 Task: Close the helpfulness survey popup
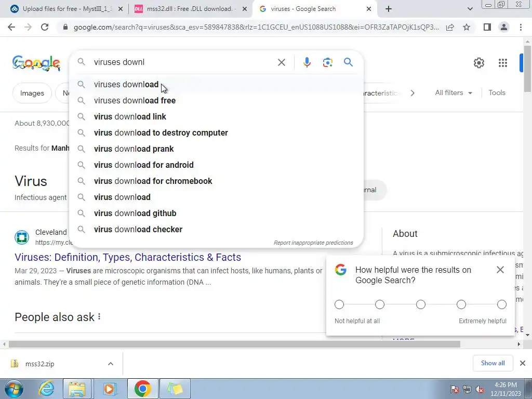[x=500, y=270]
